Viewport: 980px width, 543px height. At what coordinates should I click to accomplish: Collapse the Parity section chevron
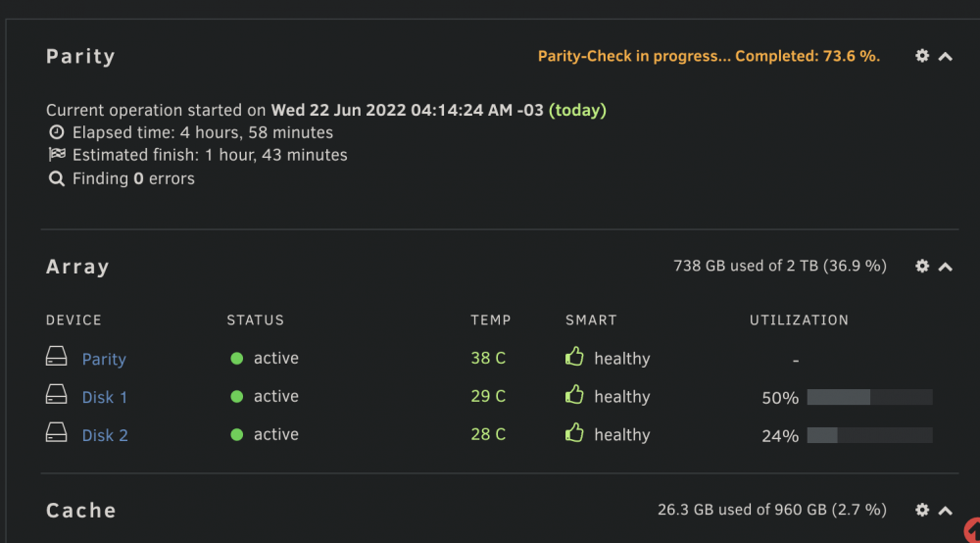click(x=946, y=57)
